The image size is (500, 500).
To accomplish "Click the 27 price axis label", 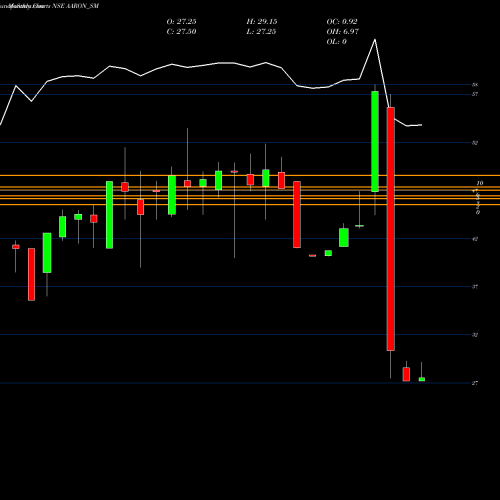I will 475,383.
